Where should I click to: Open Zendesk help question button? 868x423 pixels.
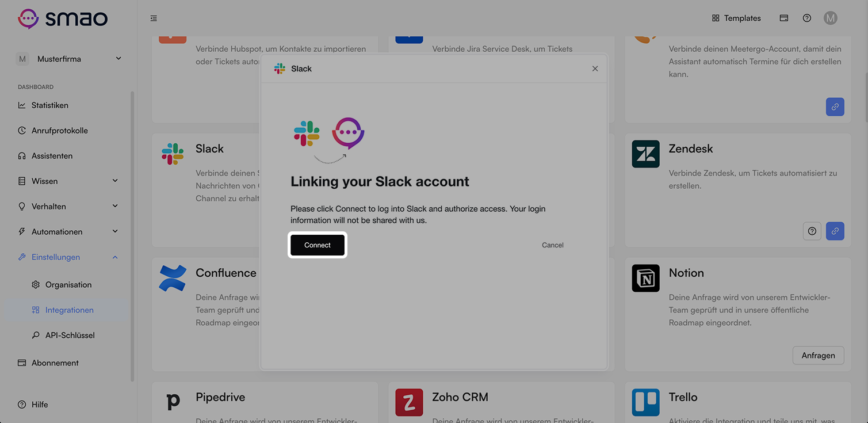pos(812,231)
